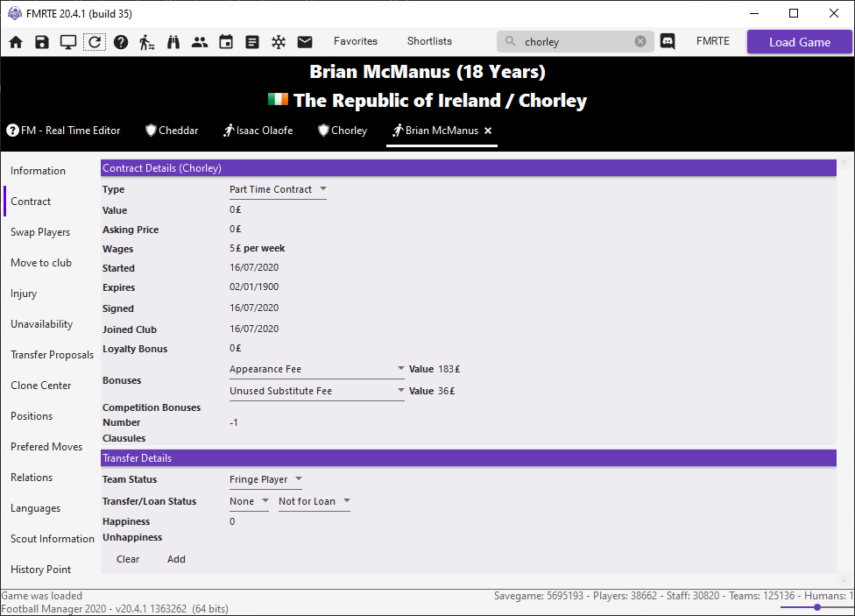855x616 pixels.
Task: Open Shortlists
Action: (429, 41)
